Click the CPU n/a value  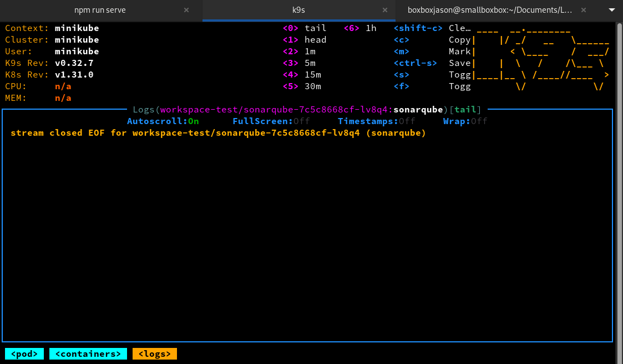tap(63, 86)
